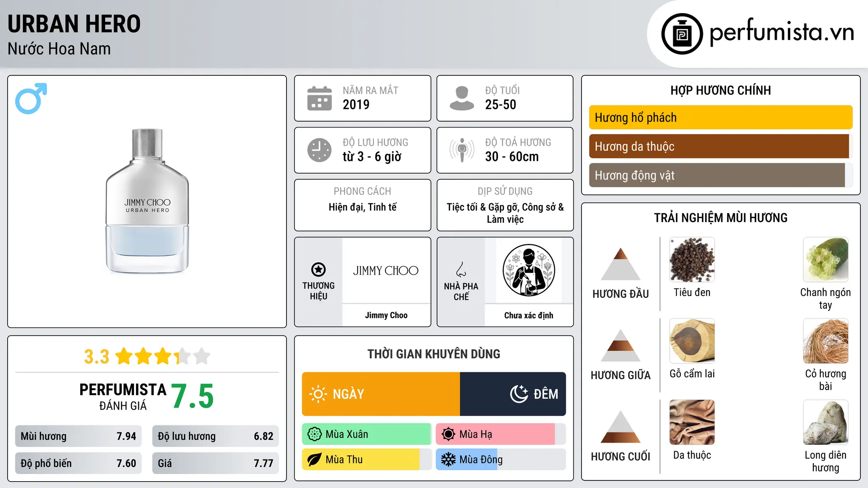Image resolution: width=868 pixels, height=488 pixels.
Task: Click the sillage value 30 - 60cm
Action: point(512,157)
